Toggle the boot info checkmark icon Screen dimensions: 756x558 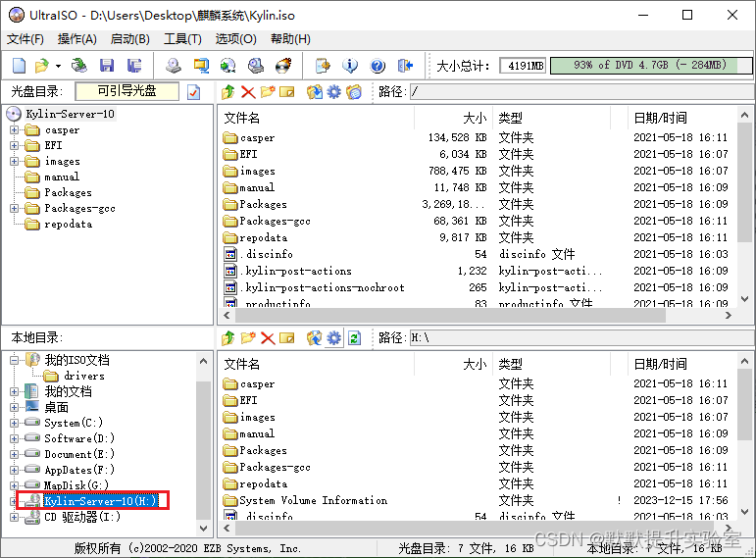(x=194, y=91)
